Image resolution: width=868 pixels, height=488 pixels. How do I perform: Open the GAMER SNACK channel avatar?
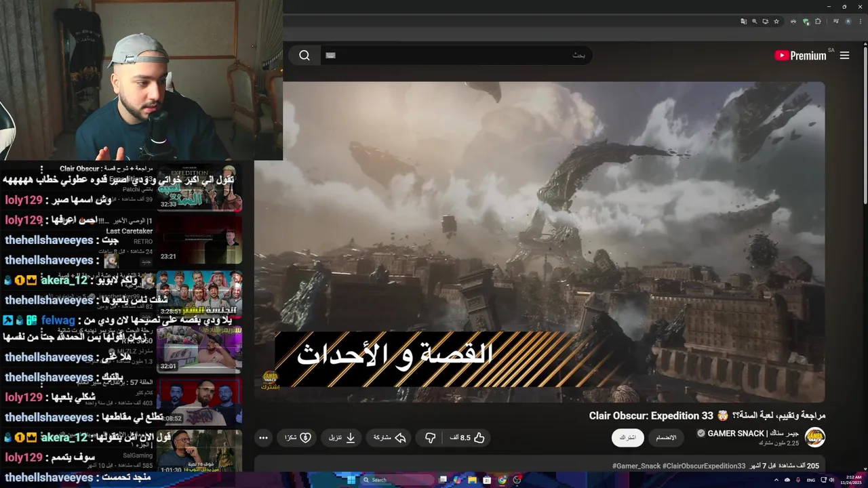[x=814, y=437]
